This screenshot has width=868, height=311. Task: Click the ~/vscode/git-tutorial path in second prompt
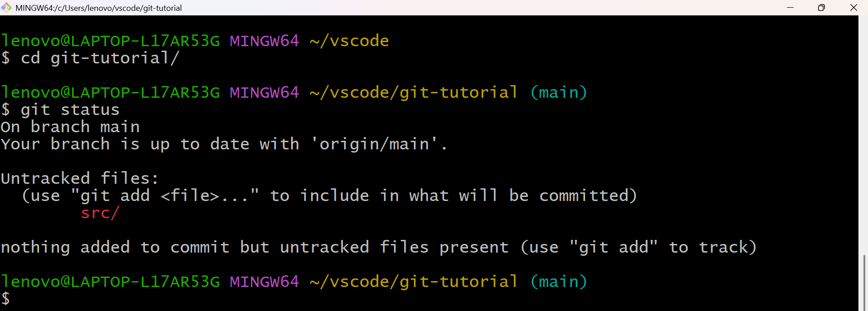(412, 92)
